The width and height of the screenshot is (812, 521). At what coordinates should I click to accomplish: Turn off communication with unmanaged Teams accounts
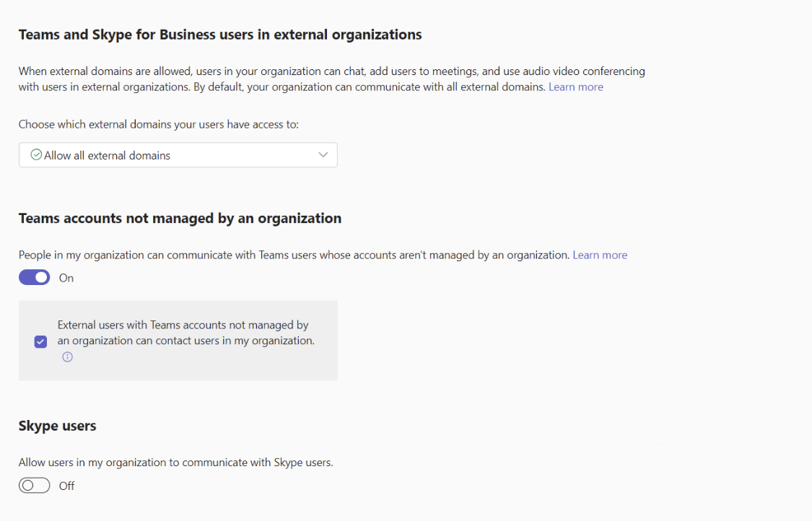[x=34, y=277]
